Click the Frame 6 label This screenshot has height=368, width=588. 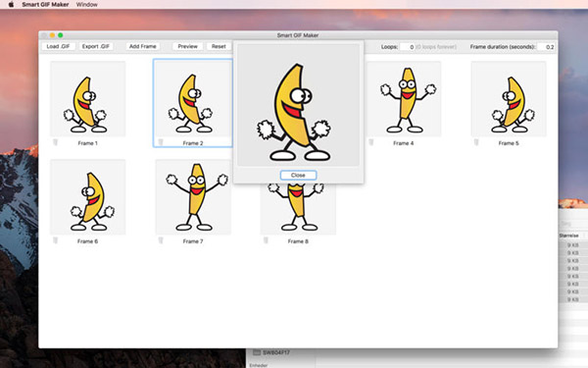click(x=88, y=241)
